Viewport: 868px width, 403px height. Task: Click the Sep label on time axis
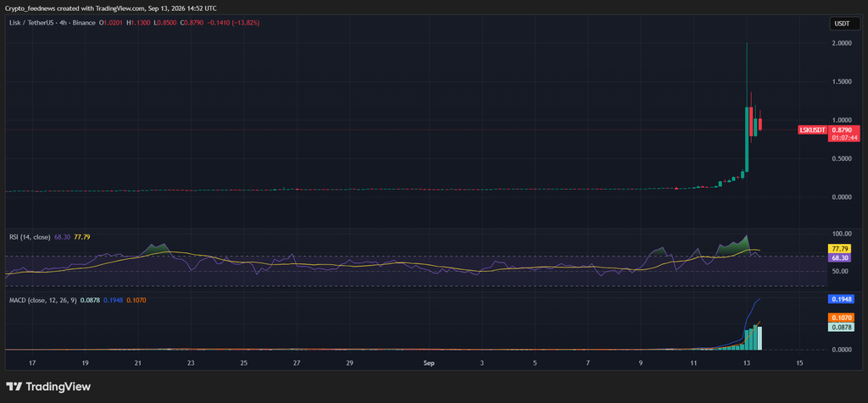(428, 363)
